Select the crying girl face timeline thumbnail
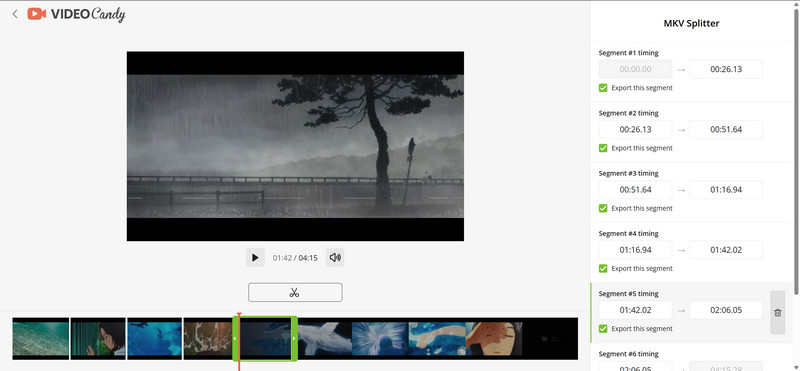Screen dimensions: 800x371 click(494, 339)
